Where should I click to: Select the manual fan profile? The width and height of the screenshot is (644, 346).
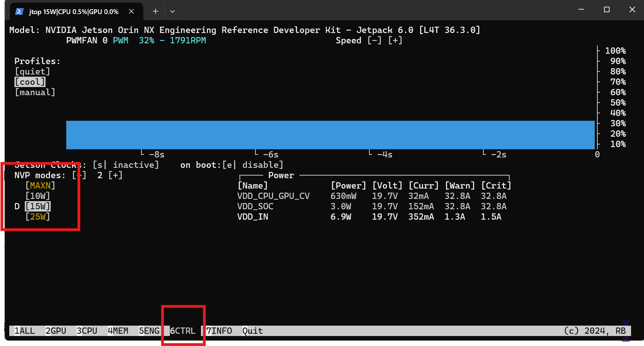tap(35, 92)
